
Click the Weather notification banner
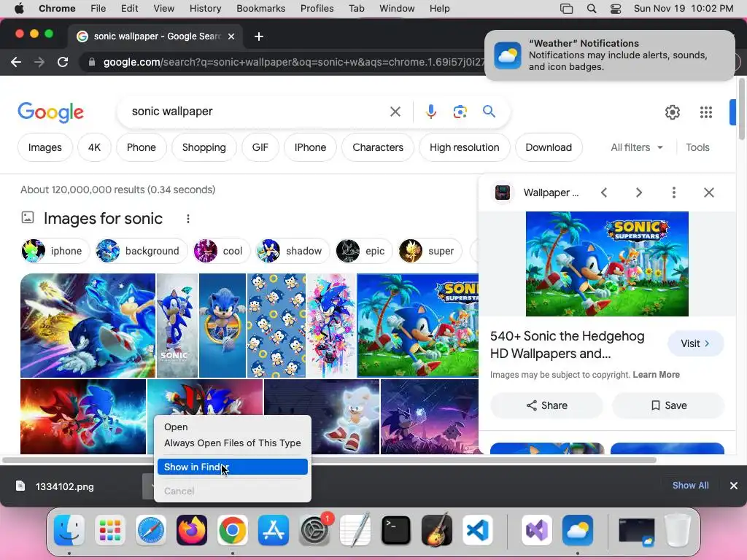click(x=609, y=55)
